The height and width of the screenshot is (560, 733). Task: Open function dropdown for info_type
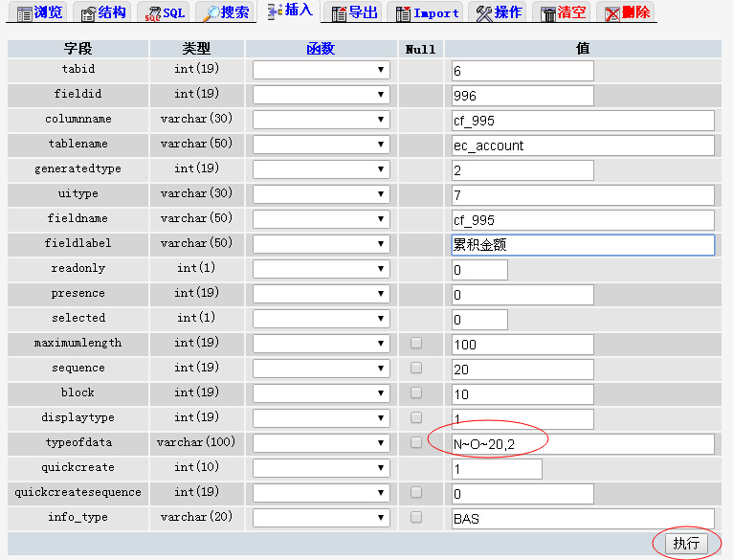(322, 518)
